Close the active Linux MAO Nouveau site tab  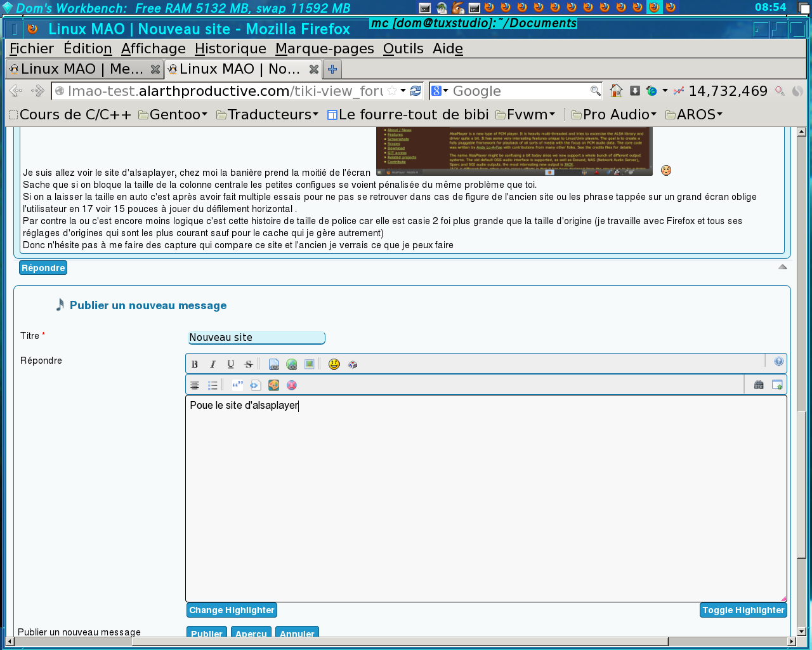314,69
